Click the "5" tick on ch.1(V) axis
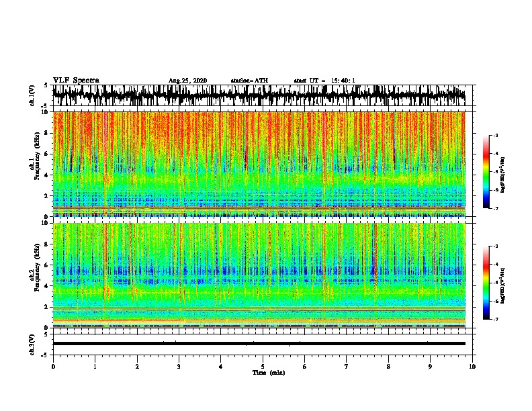 point(46,85)
